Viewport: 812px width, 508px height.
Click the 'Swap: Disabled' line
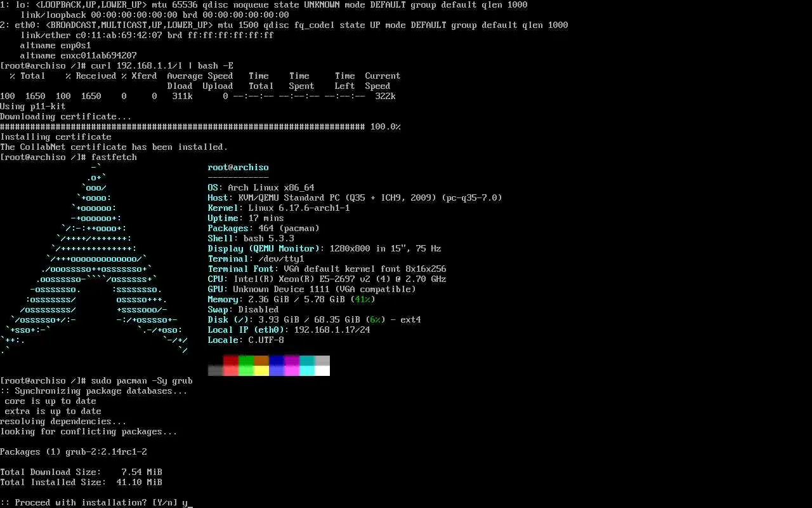coord(244,310)
